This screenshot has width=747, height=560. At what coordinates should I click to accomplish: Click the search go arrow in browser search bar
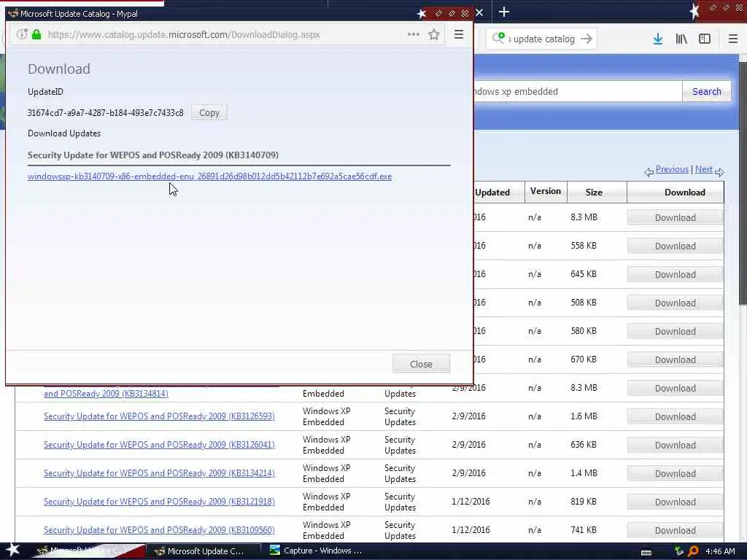coord(587,39)
